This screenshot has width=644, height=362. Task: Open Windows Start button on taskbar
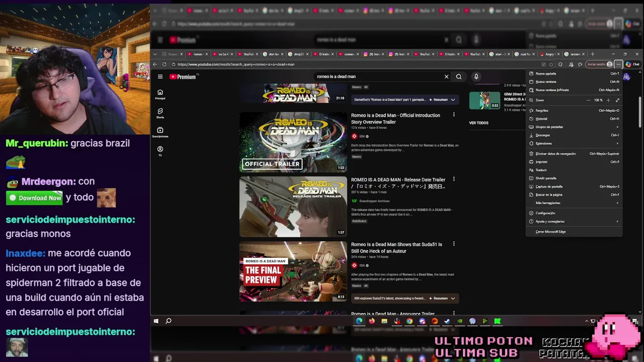pyautogui.click(x=156, y=321)
